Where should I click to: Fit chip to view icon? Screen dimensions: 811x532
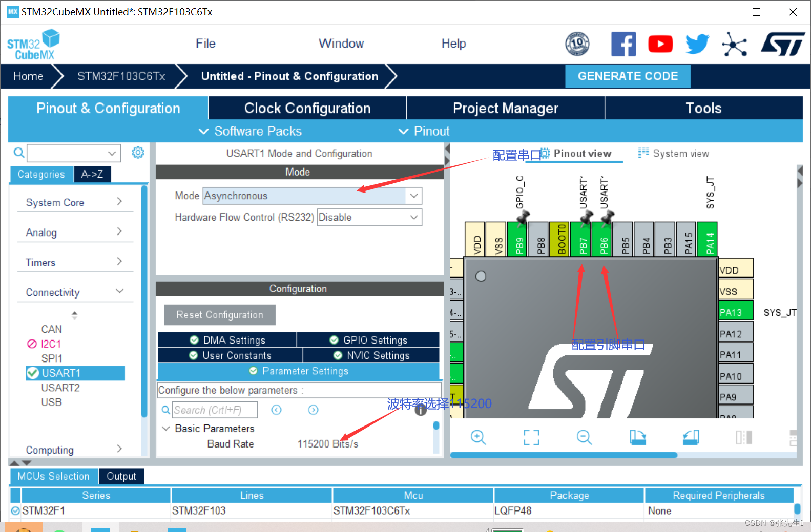click(531, 437)
